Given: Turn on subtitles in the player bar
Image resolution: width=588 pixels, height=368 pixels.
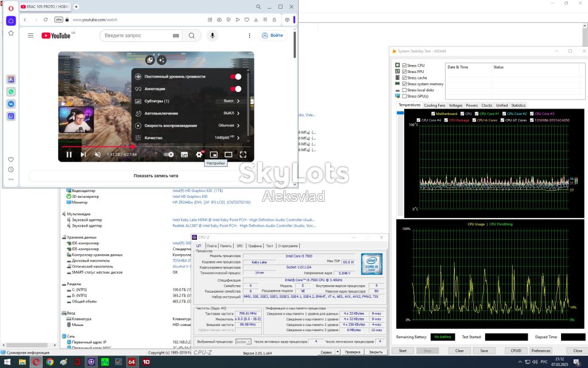Looking at the screenshot, I should pyautogui.click(x=184, y=154).
